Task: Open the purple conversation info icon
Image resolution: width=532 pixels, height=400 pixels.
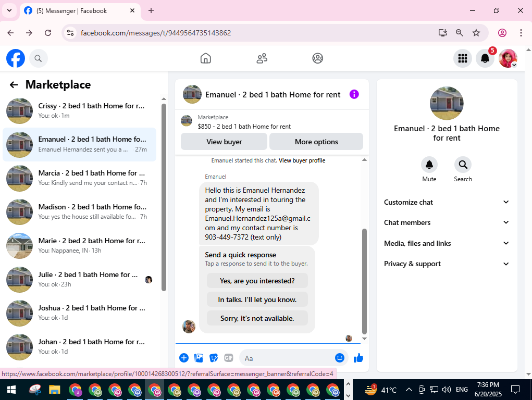Action: pos(354,94)
